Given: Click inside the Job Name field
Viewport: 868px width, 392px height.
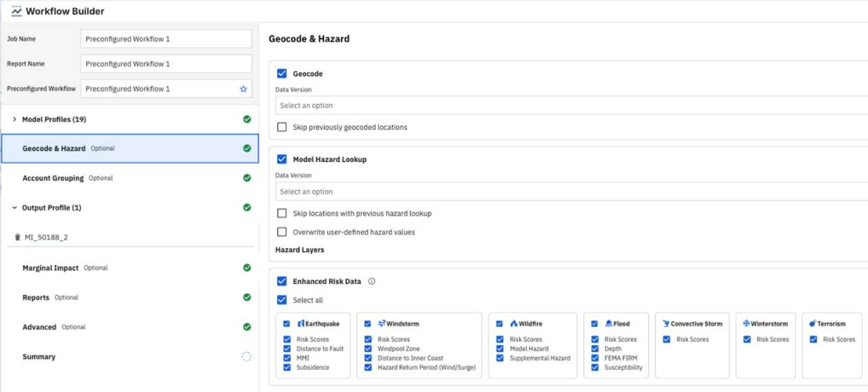Looking at the screenshot, I should point(165,38).
